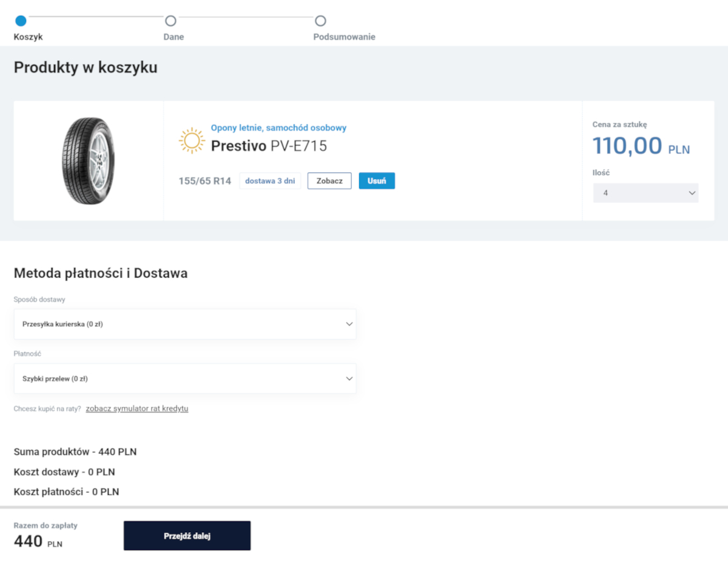This screenshot has width=728, height=576.
Task: Proceed with the Przejdź dalej button
Action: (187, 536)
